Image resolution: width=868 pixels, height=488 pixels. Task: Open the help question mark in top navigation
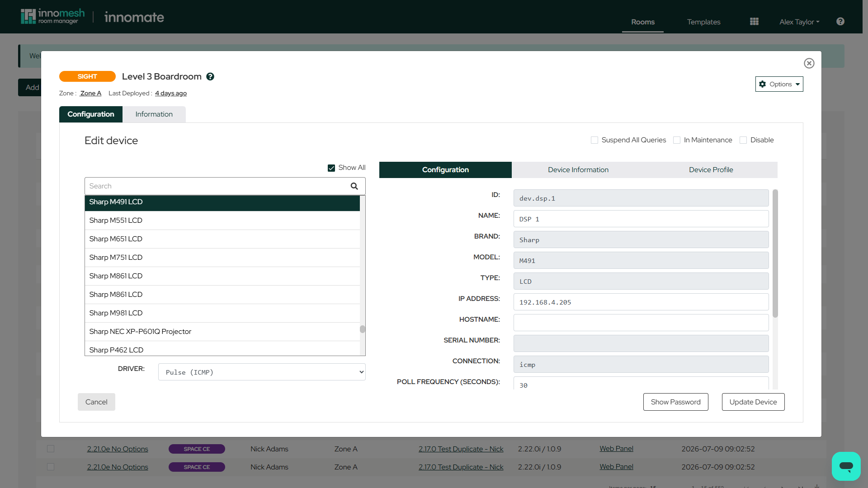[840, 22]
